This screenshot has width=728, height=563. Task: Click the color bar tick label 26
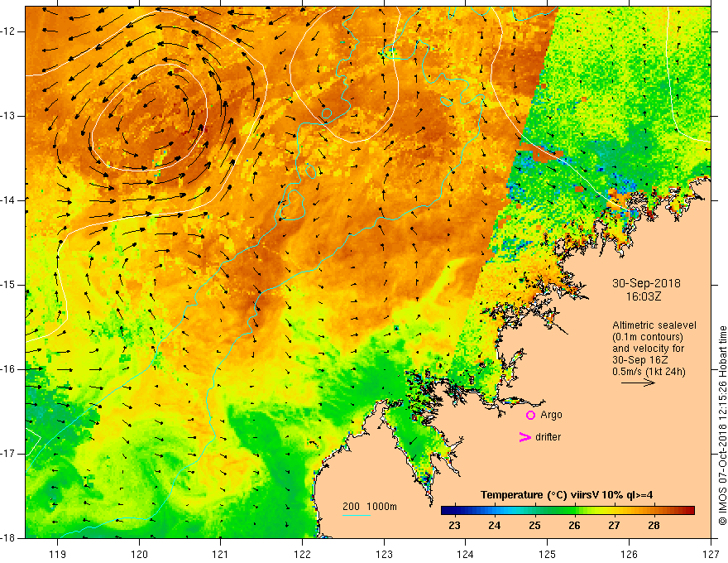(x=574, y=526)
